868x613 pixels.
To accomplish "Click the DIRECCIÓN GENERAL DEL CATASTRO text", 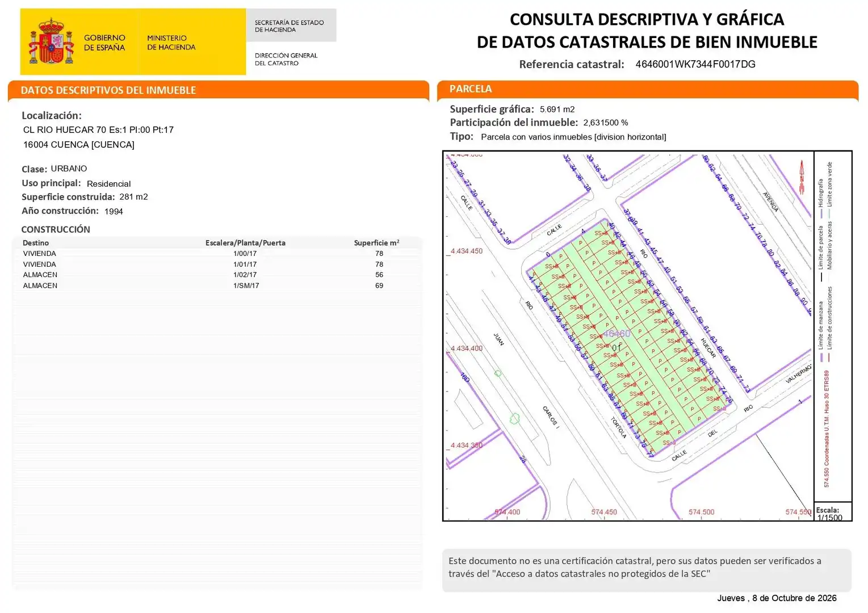I will click(286, 60).
